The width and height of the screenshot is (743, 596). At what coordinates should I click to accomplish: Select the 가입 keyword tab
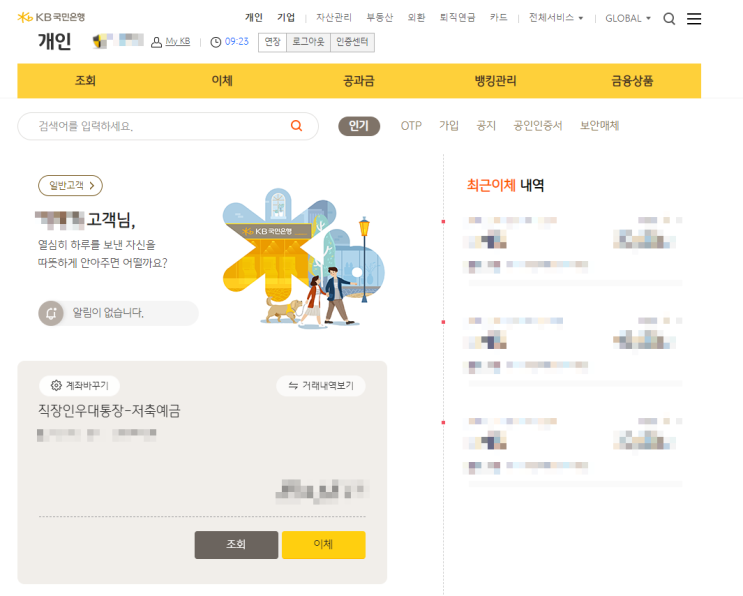[x=449, y=126]
